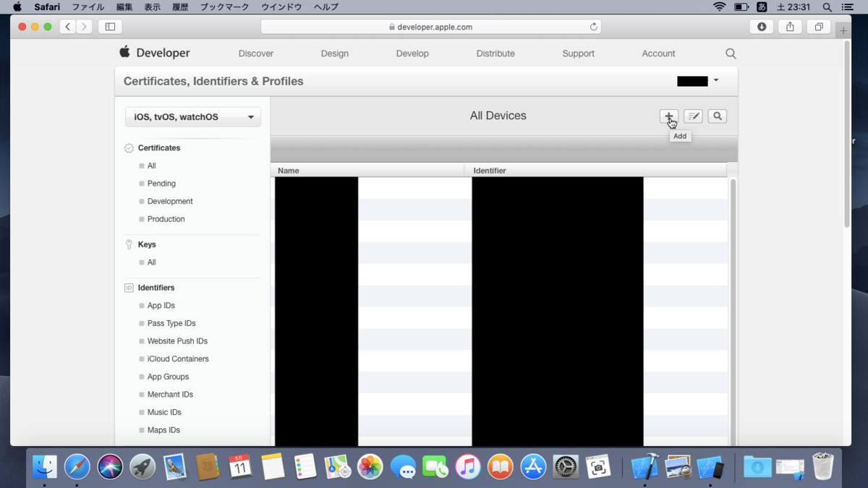868x488 pixels.
Task: Open Notes app in Dock
Action: (x=273, y=467)
